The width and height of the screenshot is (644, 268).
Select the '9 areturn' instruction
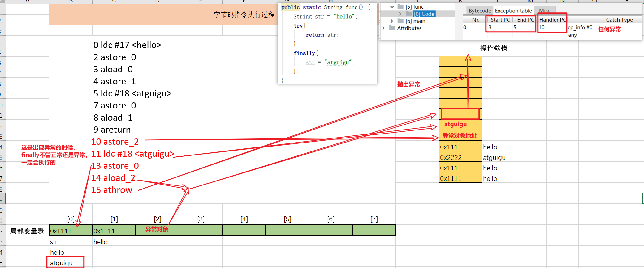click(112, 130)
